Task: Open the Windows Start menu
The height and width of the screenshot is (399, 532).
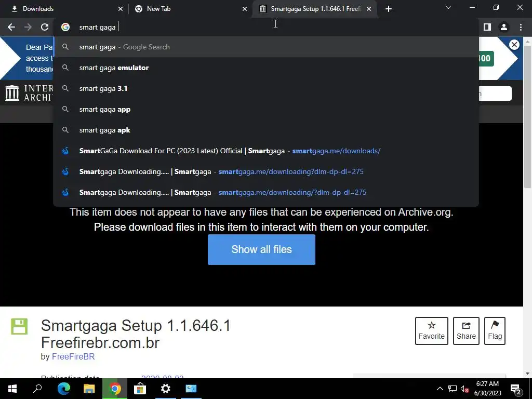Action: (x=12, y=389)
